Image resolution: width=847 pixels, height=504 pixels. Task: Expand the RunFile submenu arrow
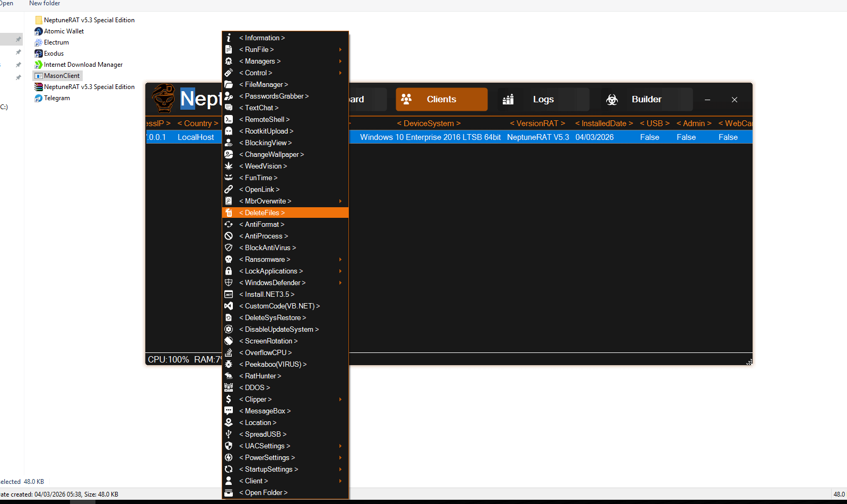pyautogui.click(x=340, y=49)
